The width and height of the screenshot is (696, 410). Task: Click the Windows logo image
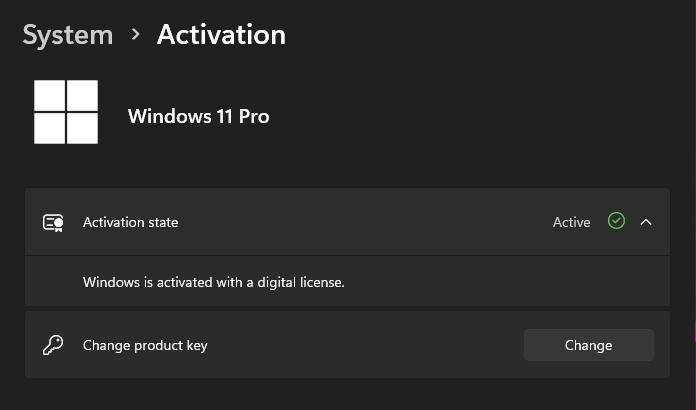click(x=66, y=112)
